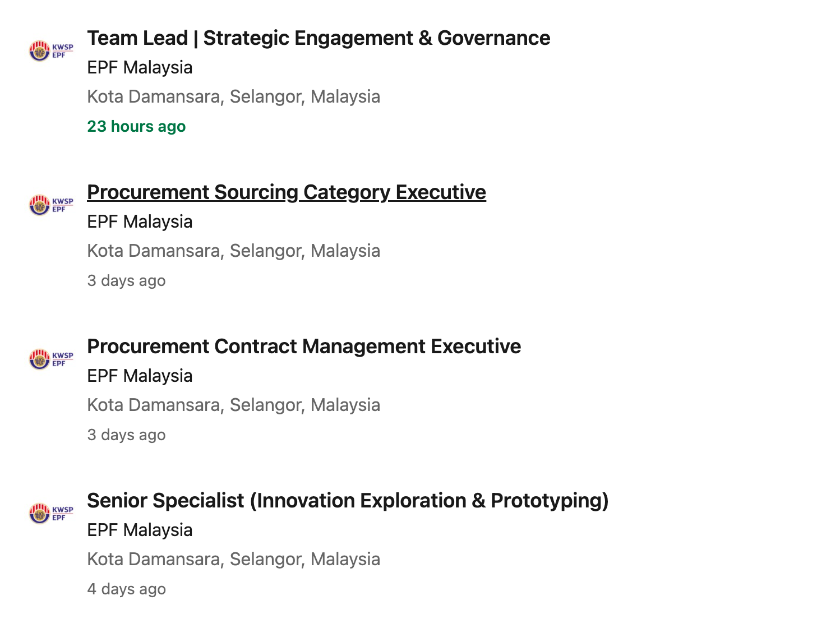Click the green 23 hours ago timestamp
Viewport: 840px width, 628px height.
click(x=136, y=126)
